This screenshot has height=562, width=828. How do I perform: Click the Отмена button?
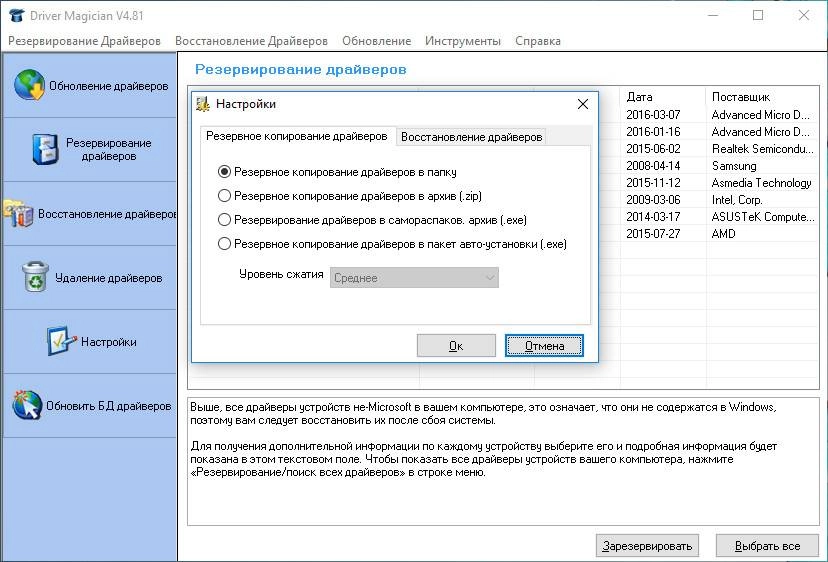point(544,345)
